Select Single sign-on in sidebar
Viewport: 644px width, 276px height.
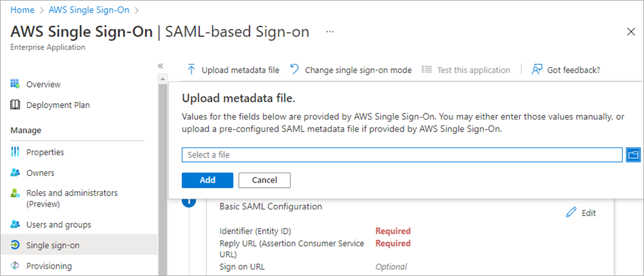pyautogui.click(x=53, y=245)
